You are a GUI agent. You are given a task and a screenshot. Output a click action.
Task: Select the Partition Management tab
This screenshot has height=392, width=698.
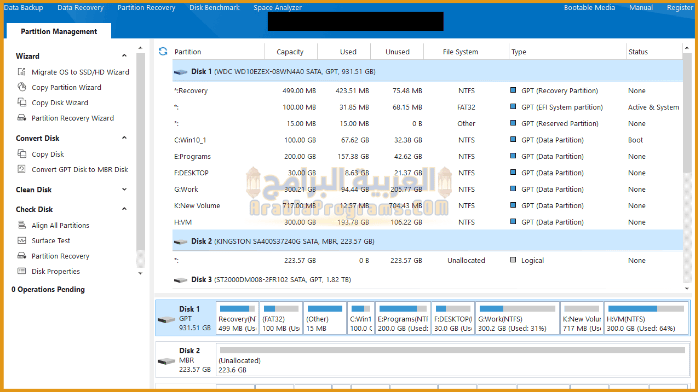coord(59,31)
